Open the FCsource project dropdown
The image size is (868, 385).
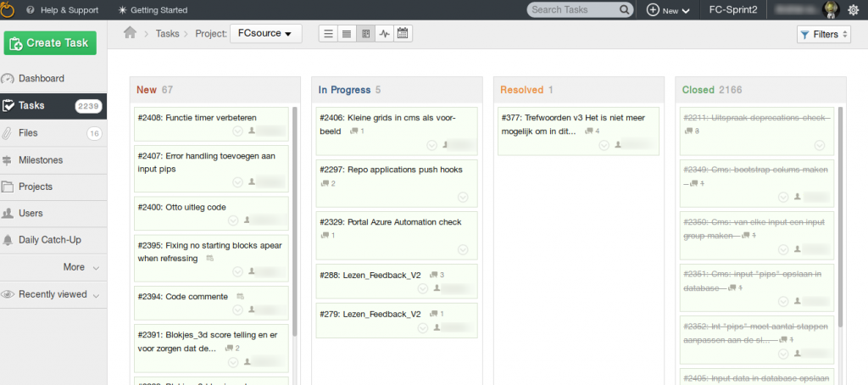[x=265, y=34]
